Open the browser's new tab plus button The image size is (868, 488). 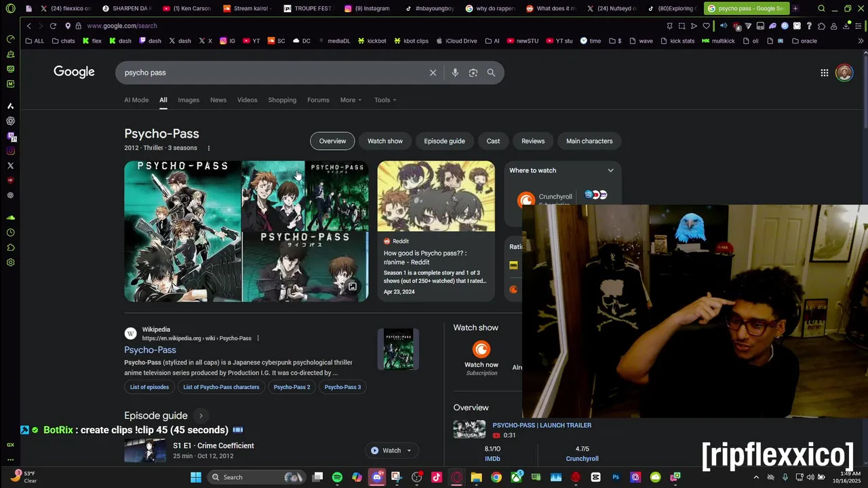coord(795,9)
